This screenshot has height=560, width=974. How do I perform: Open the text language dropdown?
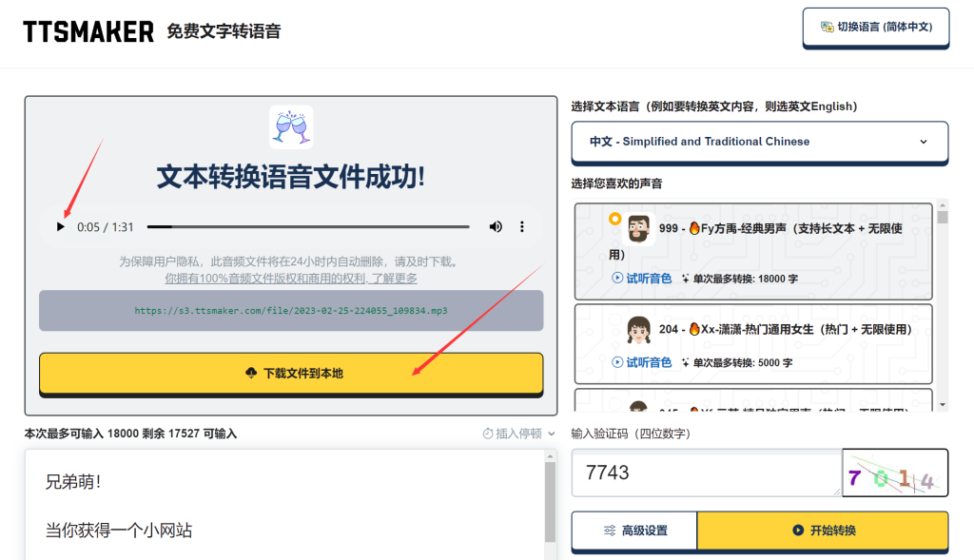[759, 142]
